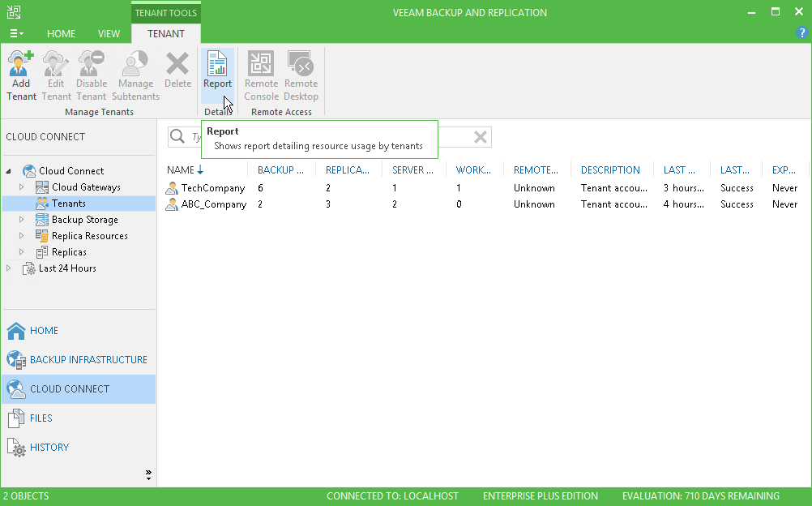Select the Tenant ribbon tab
The image size is (812, 506).
tap(165, 34)
